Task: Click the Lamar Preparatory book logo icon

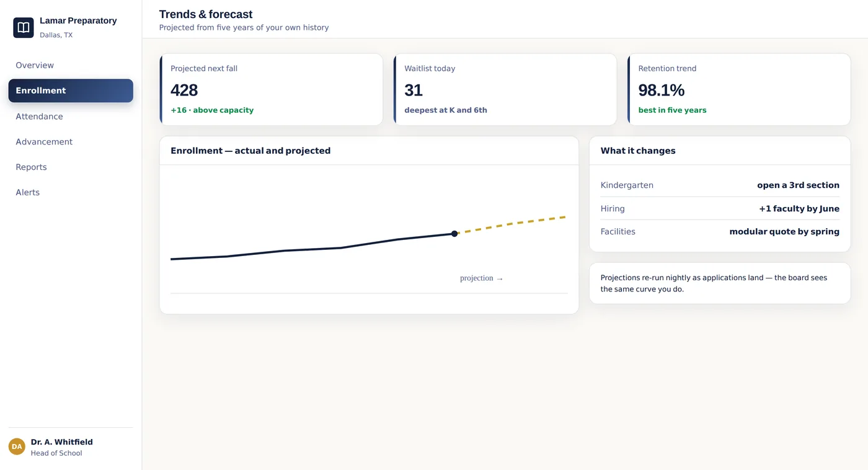Action: [24, 27]
